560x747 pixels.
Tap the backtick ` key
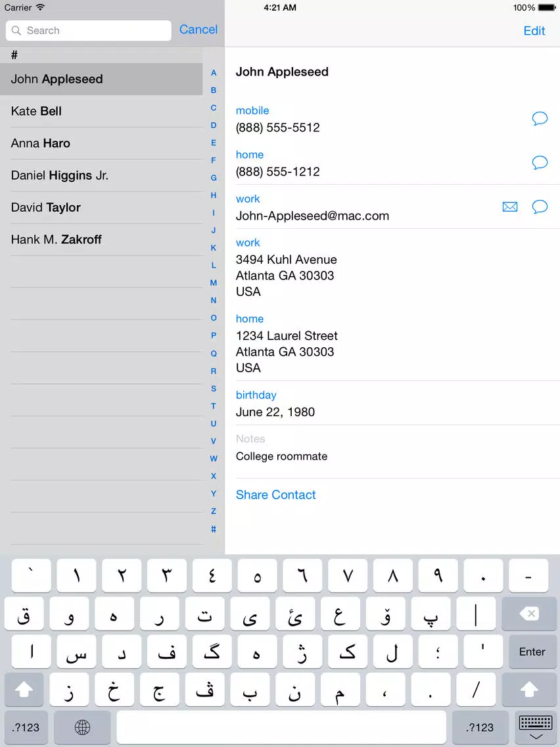(31, 576)
